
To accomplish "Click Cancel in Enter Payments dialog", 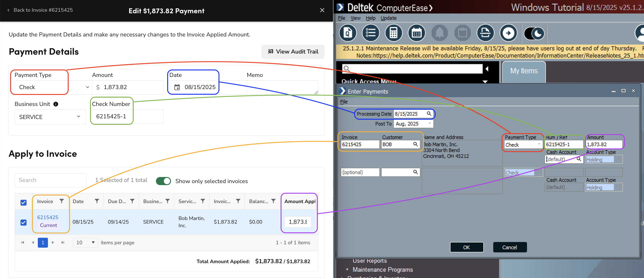I will point(509,247).
